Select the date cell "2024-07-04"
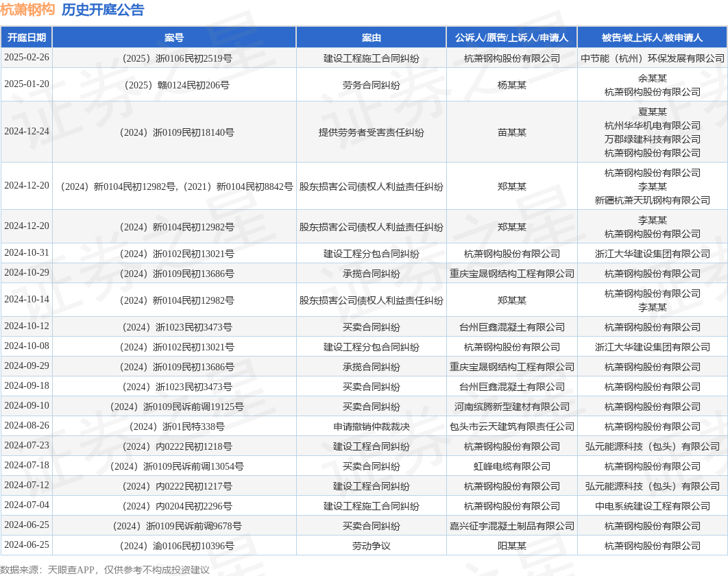 coord(27,505)
